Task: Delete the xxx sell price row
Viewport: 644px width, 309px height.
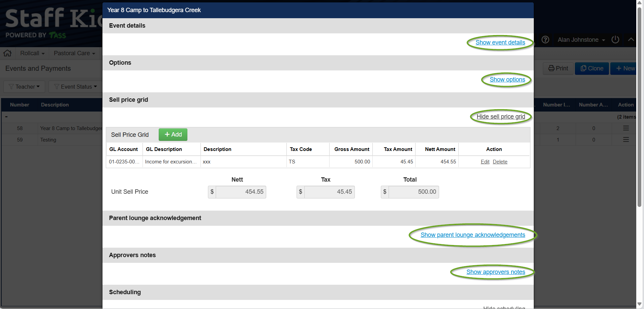Action: [500, 162]
